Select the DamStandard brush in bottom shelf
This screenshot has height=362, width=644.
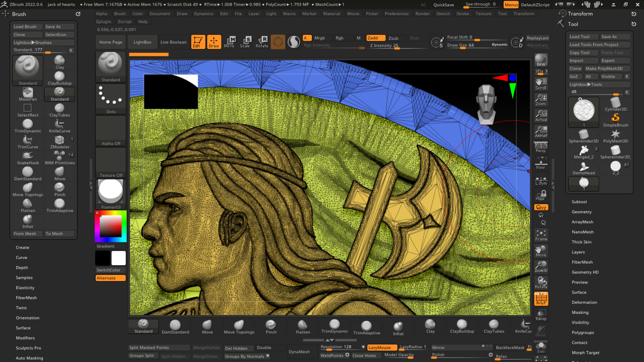click(175, 327)
